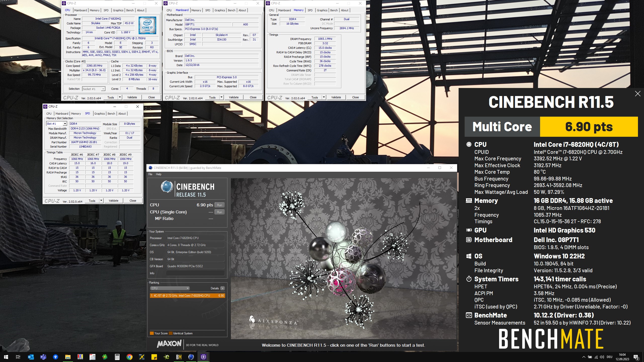Open the SPD tab in CPU-Z Memory window
The width and height of the screenshot is (644, 362).
click(x=310, y=10)
